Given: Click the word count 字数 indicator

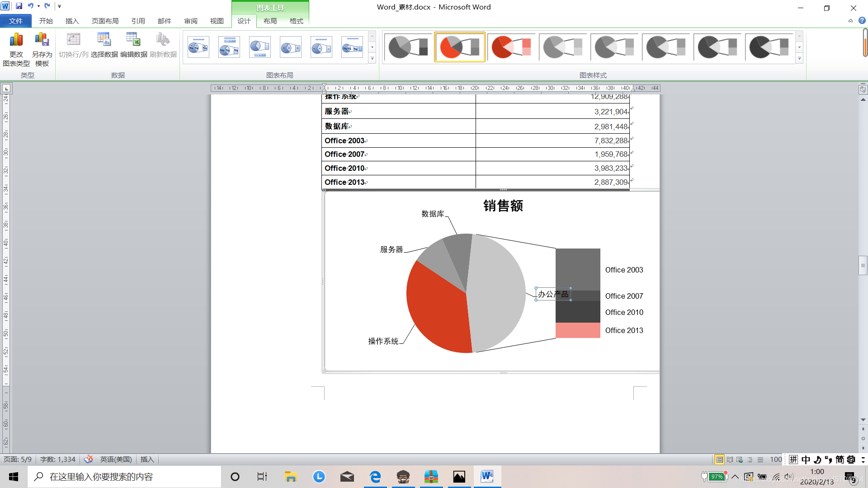Looking at the screenshot, I should [58, 460].
